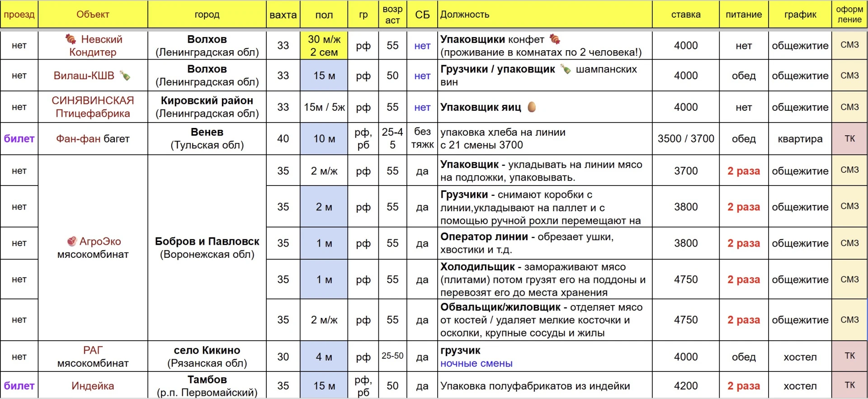Viewport: 868px width, 399px height.
Task: Select the РАГ мясокомбинат cell
Action: coord(93,356)
